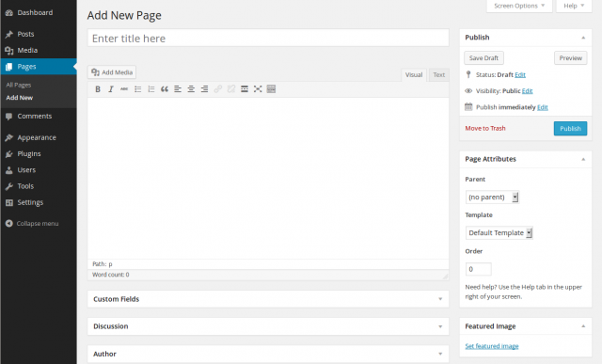Open the Default Template dropdown
602x364 pixels.
point(499,232)
